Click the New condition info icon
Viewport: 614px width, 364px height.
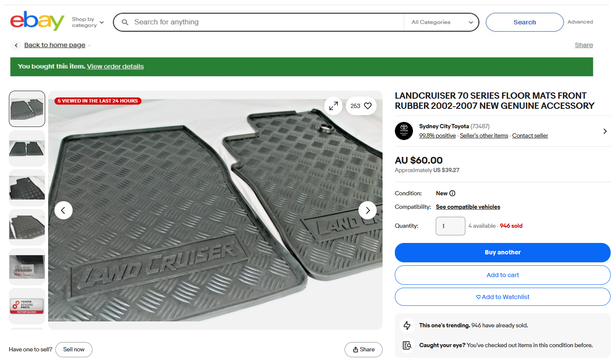click(452, 193)
